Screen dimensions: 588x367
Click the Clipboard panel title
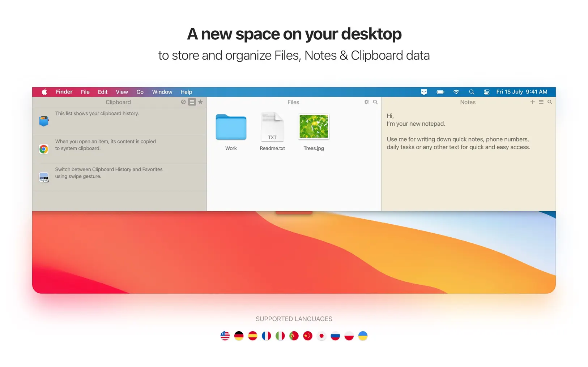(118, 102)
